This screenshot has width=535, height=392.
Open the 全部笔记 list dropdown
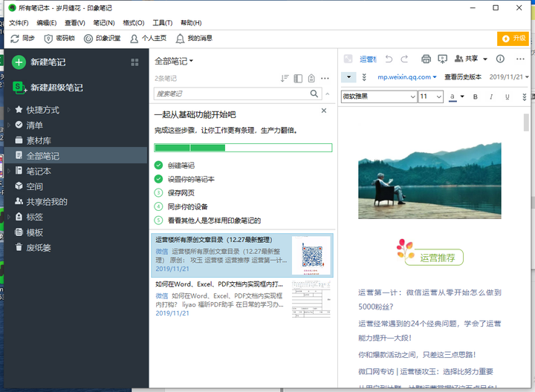pyautogui.click(x=174, y=61)
